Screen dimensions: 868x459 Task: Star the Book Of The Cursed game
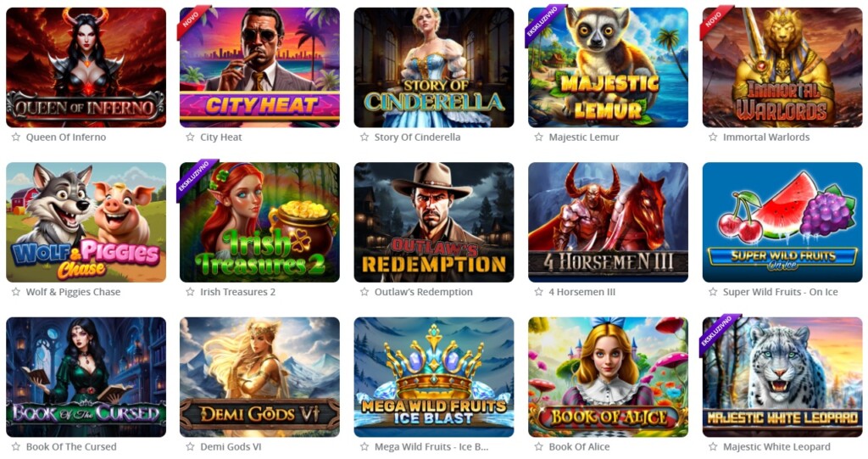[16, 446]
